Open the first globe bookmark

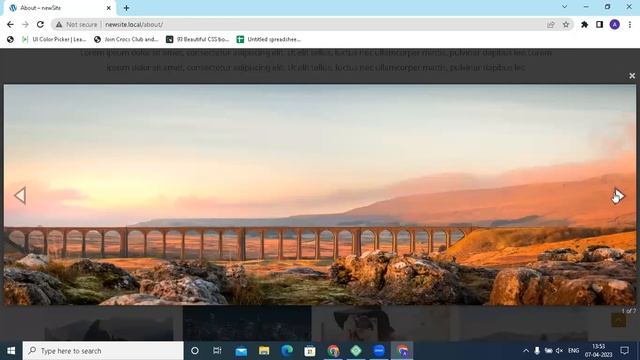coord(10,39)
